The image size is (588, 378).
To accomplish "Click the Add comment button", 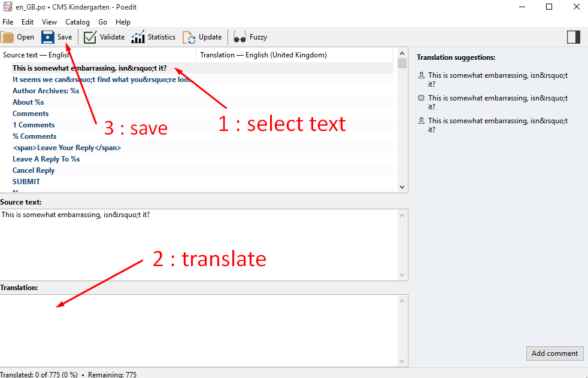I will (x=554, y=353).
